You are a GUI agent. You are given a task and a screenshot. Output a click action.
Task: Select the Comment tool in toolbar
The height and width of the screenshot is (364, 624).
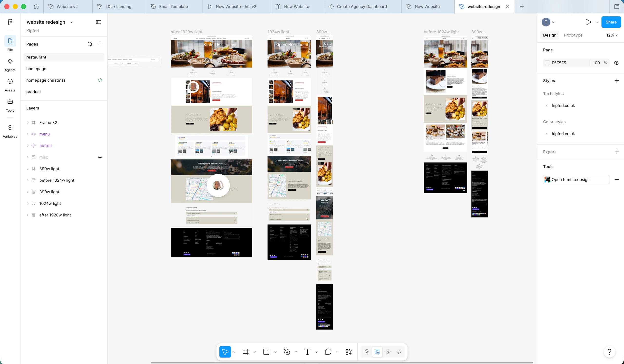pyautogui.click(x=328, y=352)
